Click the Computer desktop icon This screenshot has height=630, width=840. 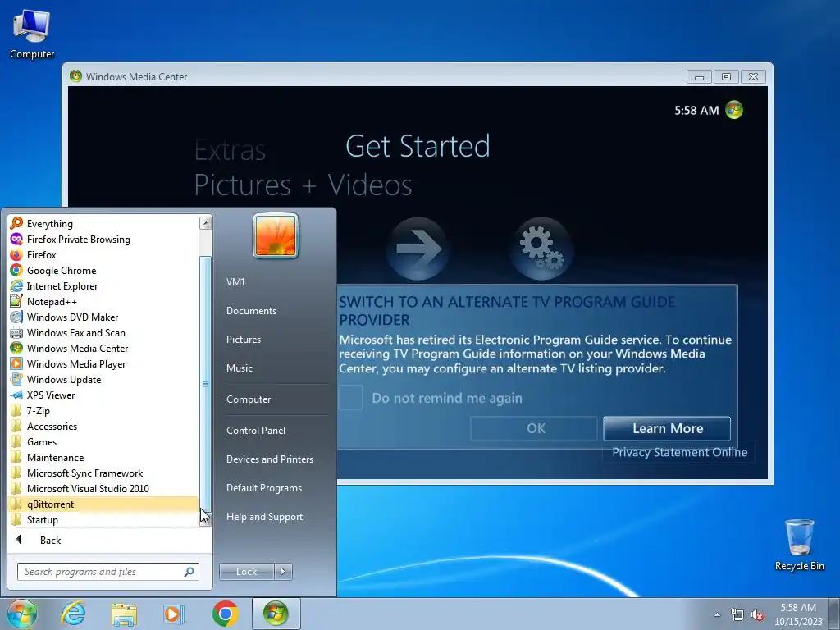point(32,34)
